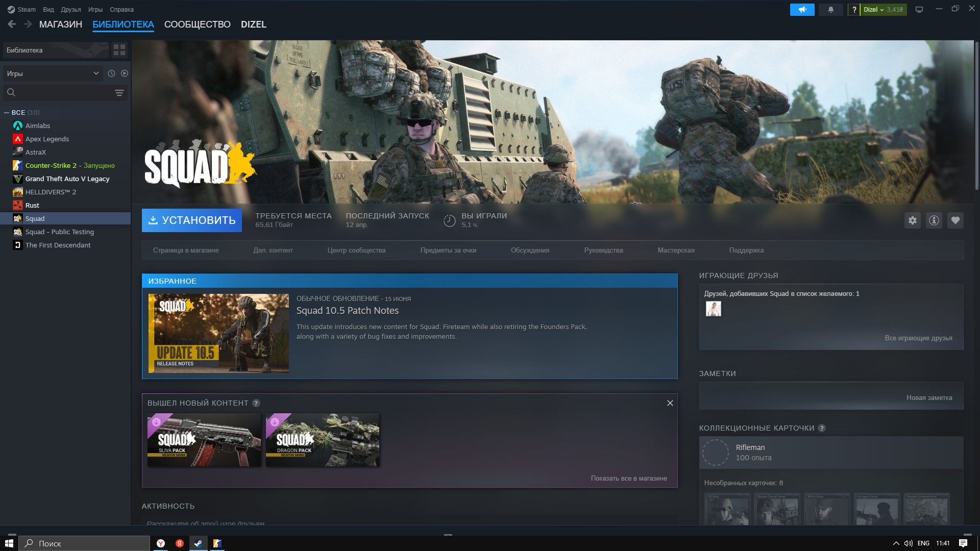Open Yandex Browser in the taskbar
The image size is (980, 551).
pyautogui.click(x=161, y=543)
